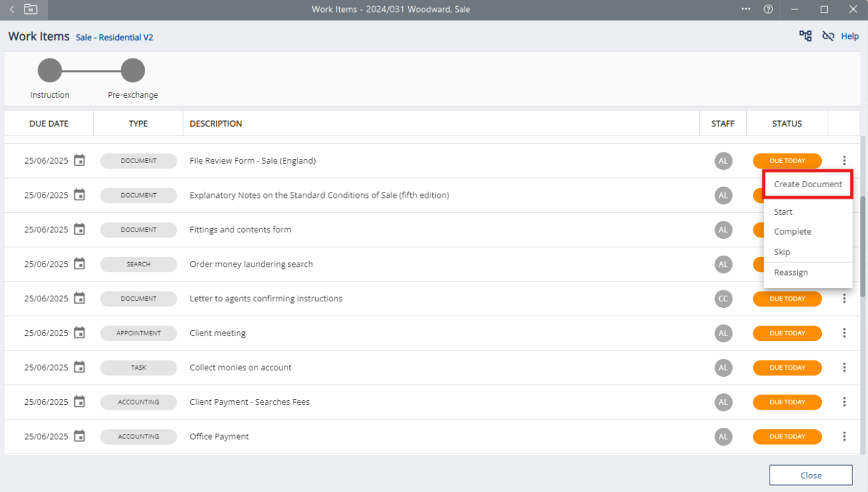The image size is (868, 492).
Task: Choose Reassign in the context menu
Action: point(791,272)
